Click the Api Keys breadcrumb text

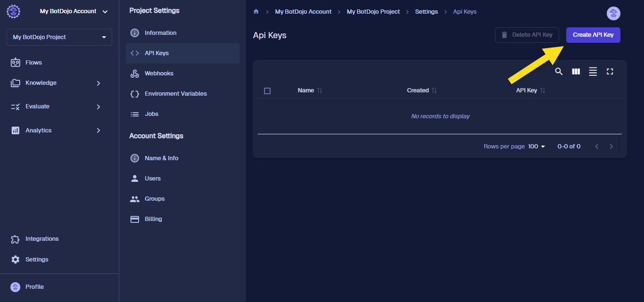tap(465, 12)
